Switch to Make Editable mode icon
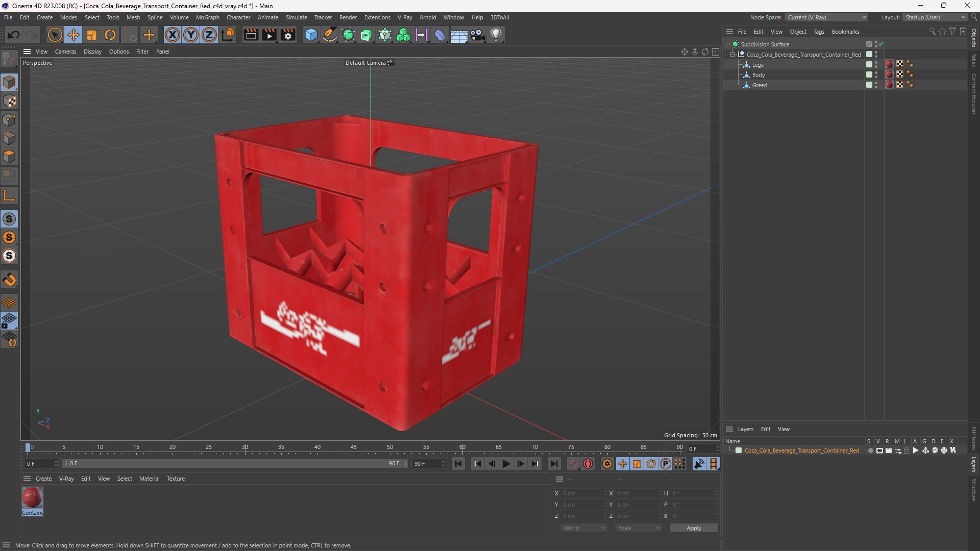 [9, 60]
